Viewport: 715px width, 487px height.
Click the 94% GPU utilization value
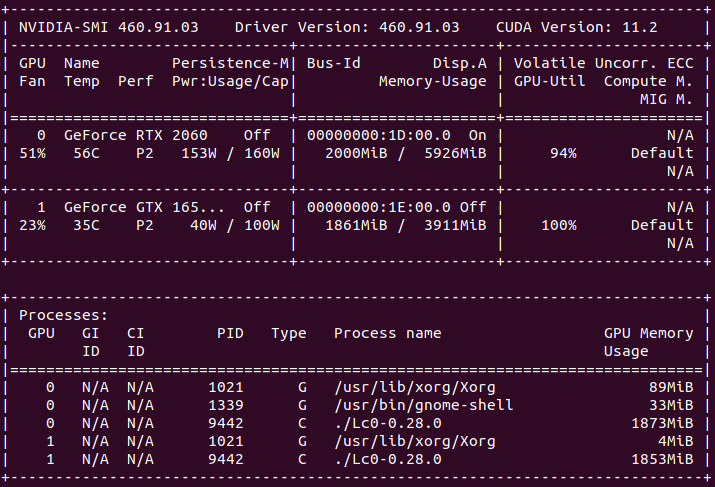pyautogui.click(x=563, y=153)
